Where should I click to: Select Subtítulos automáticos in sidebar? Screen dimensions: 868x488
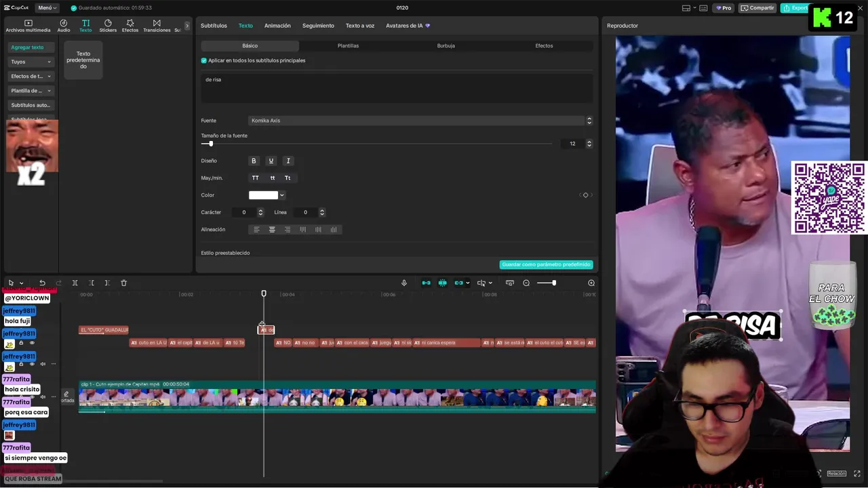click(31, 105)
